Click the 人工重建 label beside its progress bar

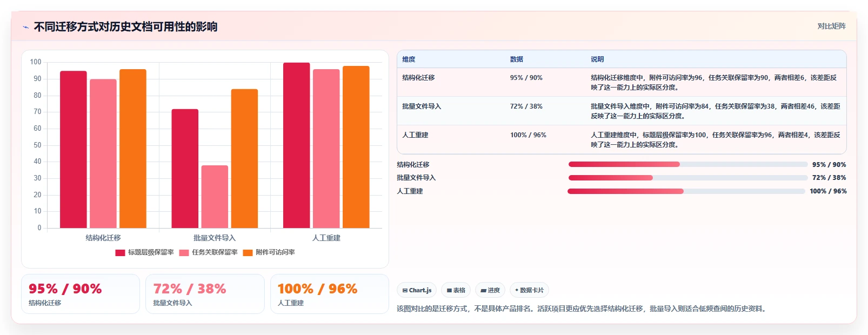click(x=410, y=191)
